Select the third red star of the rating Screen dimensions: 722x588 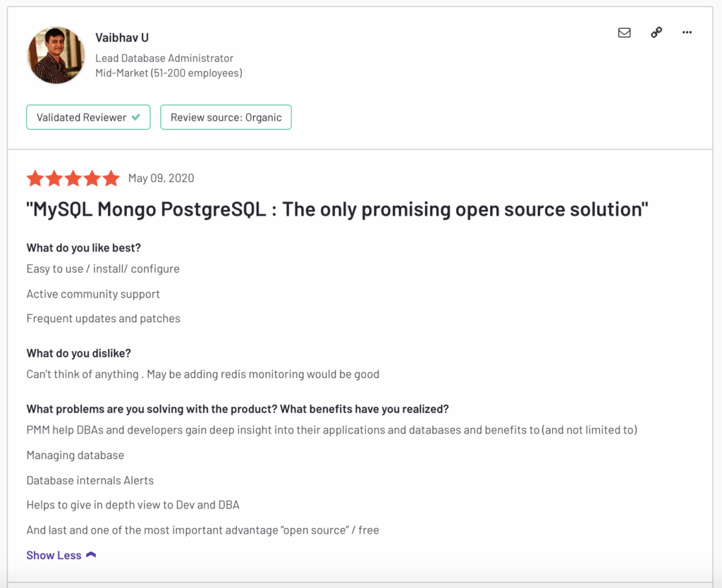(x=73, y=178)
